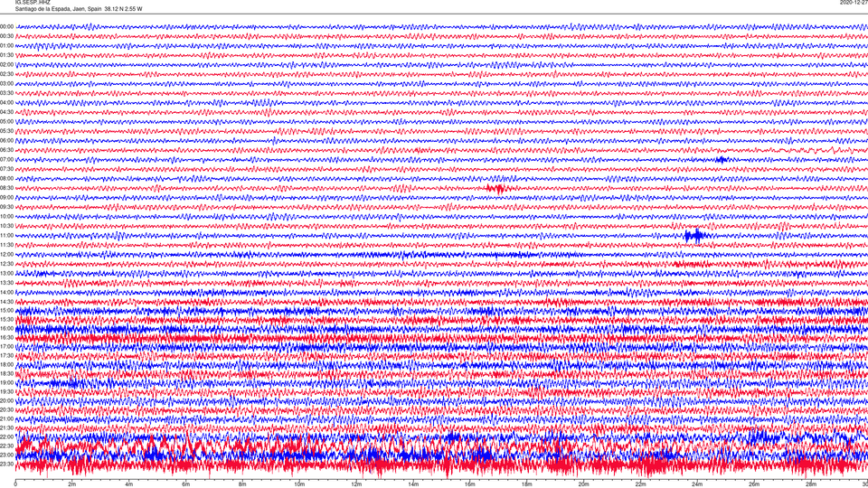Screen dimensions: 868x488
Task: Select the 01:00 trace time label
Action: [x=6, y=45]
